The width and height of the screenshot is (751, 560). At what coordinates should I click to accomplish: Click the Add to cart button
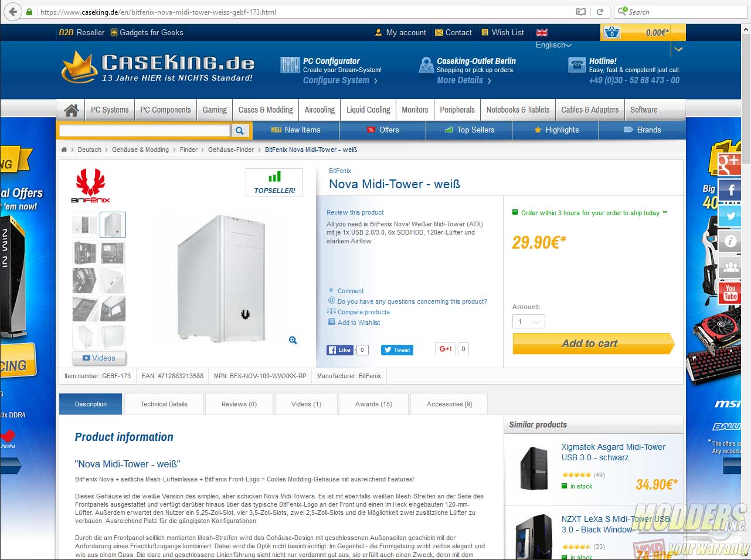[593, 344]
